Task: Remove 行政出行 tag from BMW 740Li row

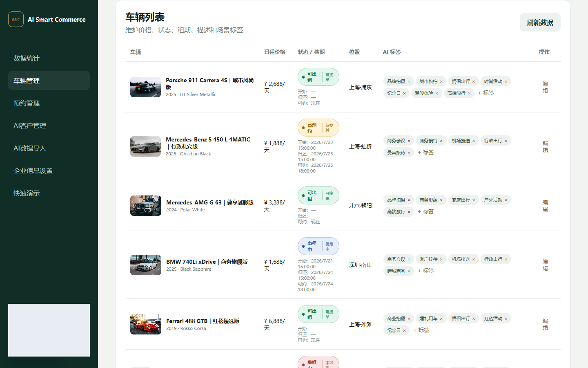Action: click(x=506, y=259)
